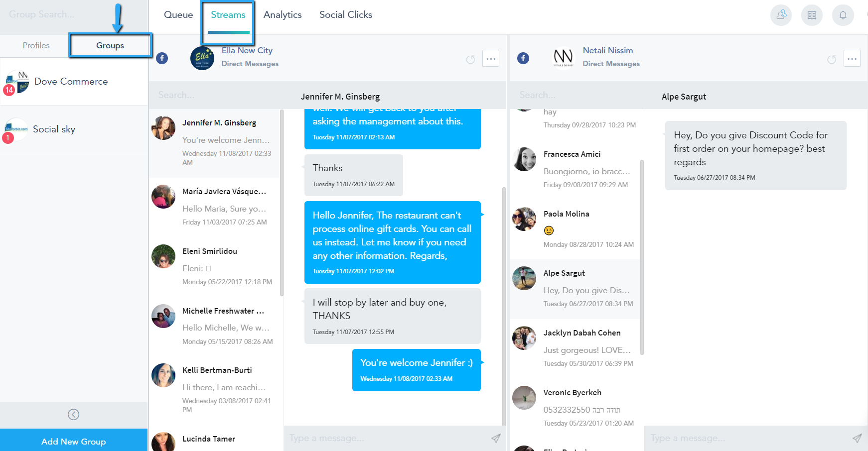Open Alpe Sargut conversation in the list

(575, 289)
